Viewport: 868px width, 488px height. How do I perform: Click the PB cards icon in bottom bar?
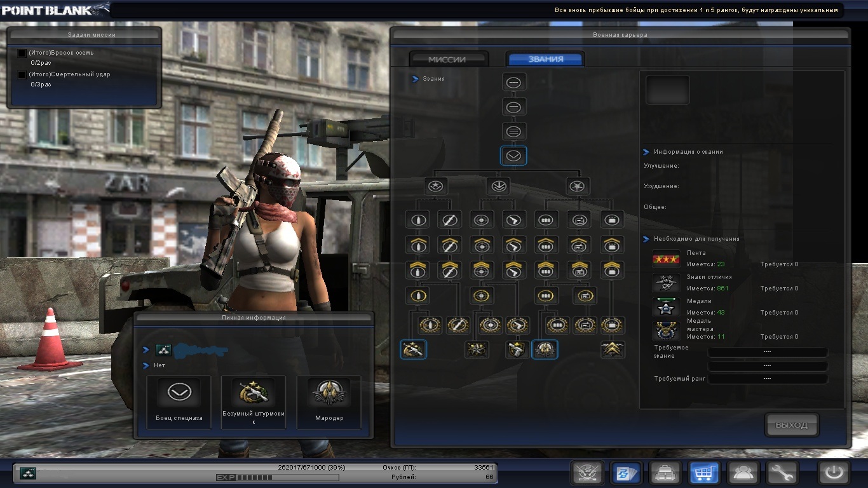pos(625,473)
